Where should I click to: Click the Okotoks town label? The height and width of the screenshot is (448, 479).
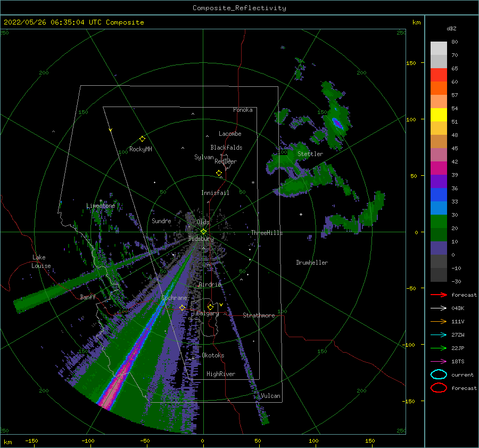[x=213, y=355]
